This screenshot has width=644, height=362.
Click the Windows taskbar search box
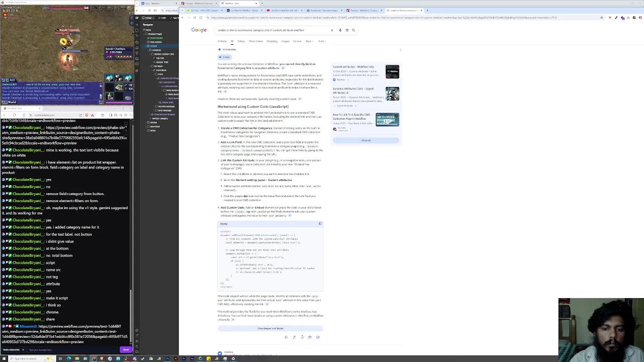coord(32,358)
